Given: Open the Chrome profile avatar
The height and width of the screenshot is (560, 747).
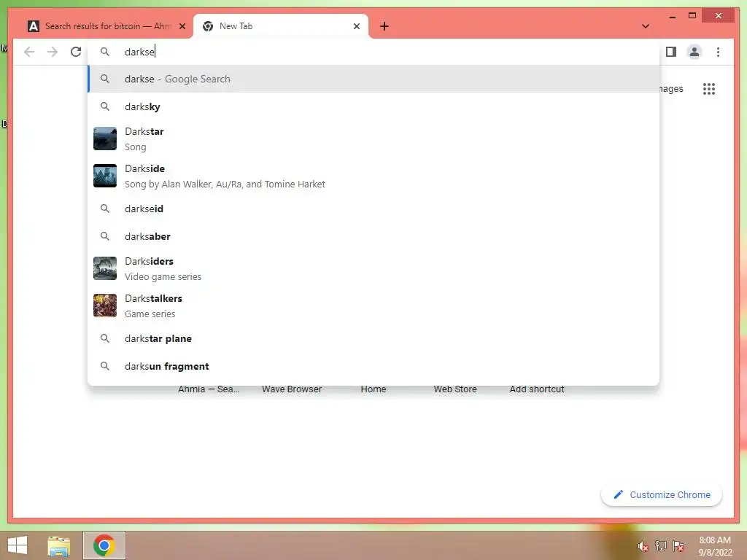Looking at the screenshot, I should [694, 52].
